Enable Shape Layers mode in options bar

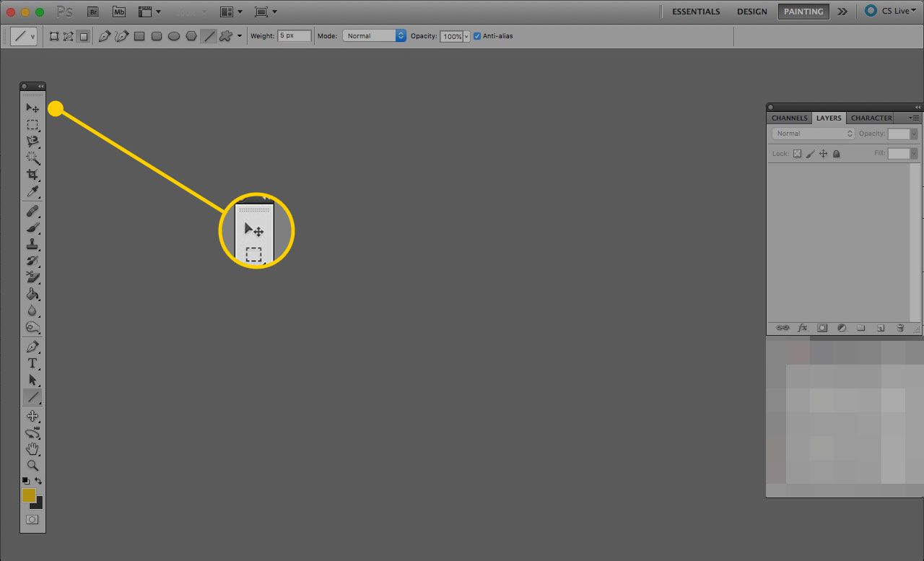click(x=54, y=36)
